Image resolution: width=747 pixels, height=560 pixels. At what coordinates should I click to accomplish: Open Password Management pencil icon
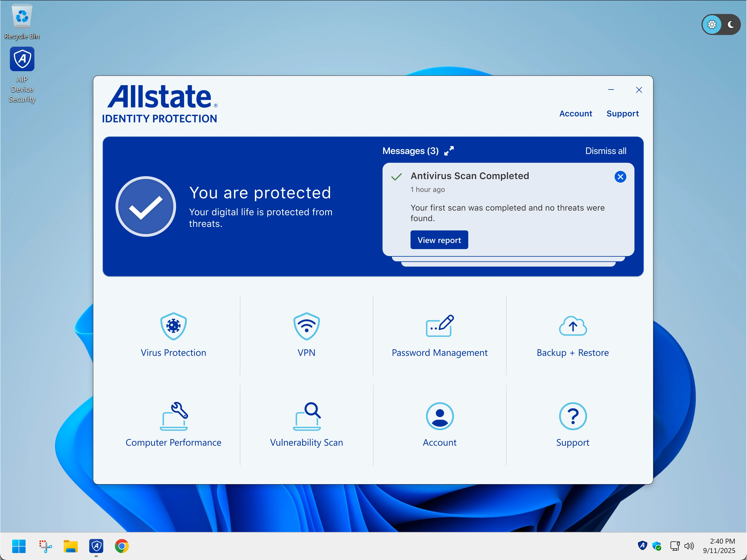(x=440, y=326)
